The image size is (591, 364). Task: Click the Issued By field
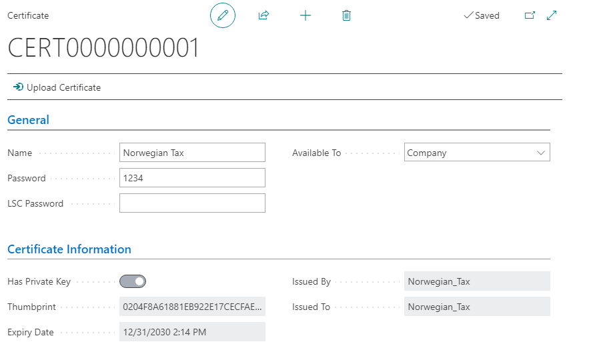coord(477,281)
